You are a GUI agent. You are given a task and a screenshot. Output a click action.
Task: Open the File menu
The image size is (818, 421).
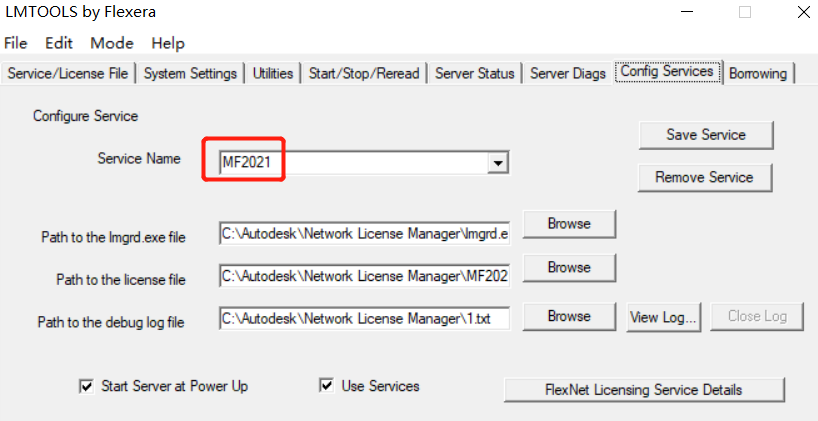(16, 43)
